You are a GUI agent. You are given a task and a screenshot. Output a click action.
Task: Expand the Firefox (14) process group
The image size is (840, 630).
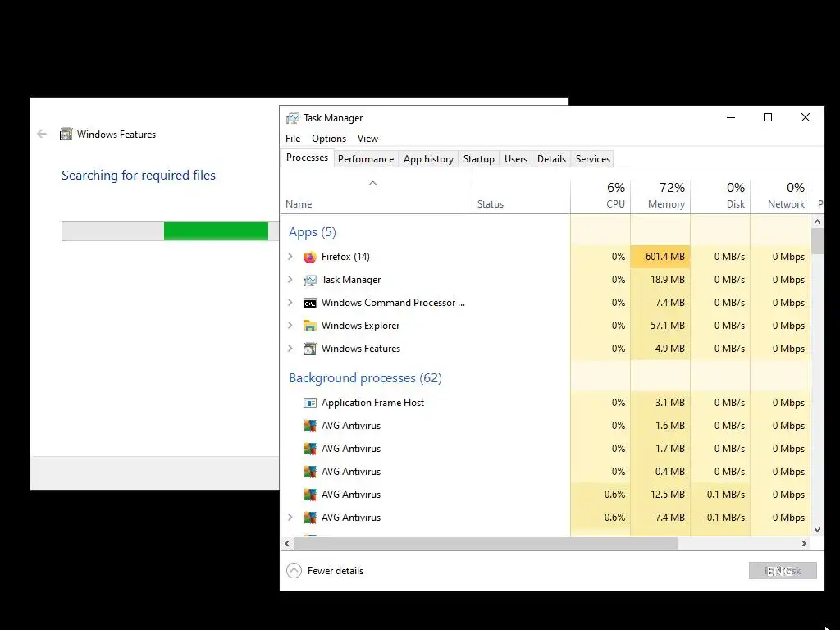pyautogui.click(x=290, y=257)
